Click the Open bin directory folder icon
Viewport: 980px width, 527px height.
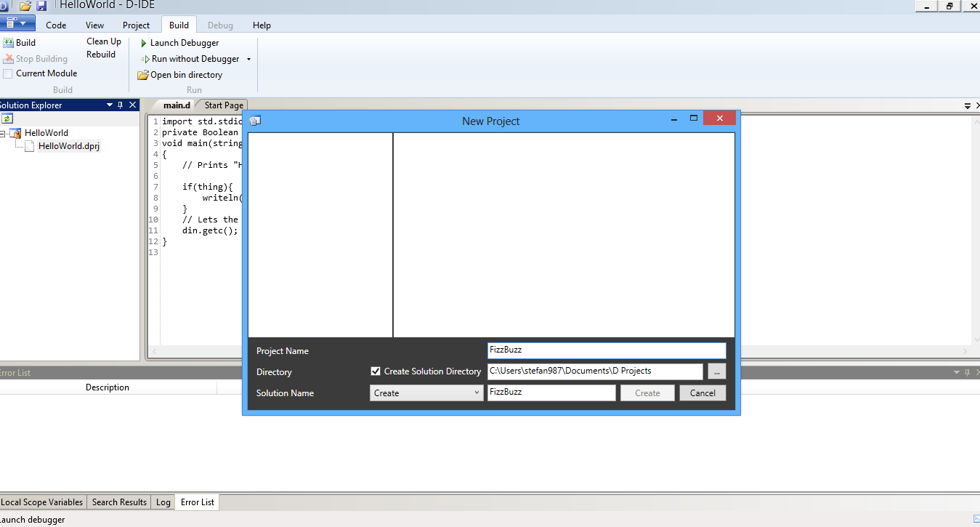tap(143, 75)
